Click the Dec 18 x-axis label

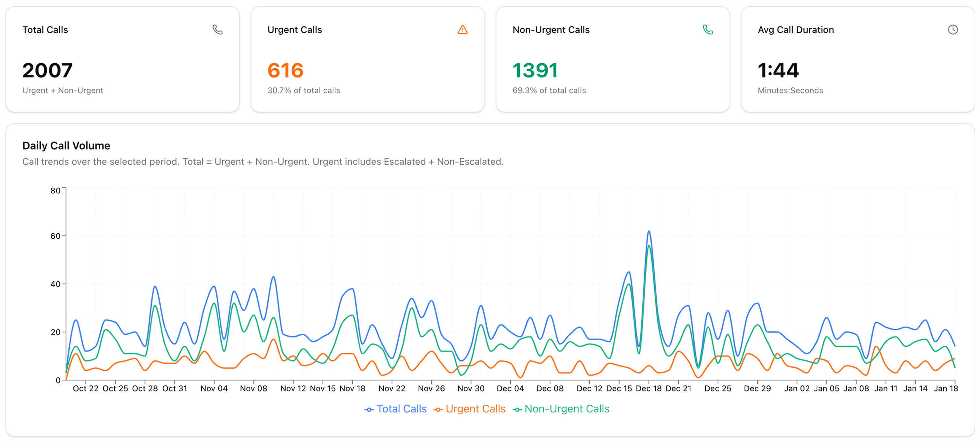click(649, 389)
